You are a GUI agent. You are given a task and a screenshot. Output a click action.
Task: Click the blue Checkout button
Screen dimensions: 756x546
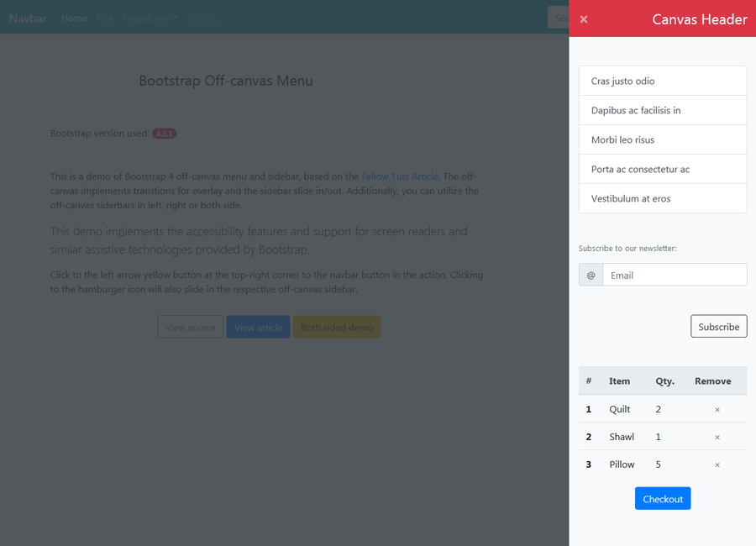[x=663, y=499]
